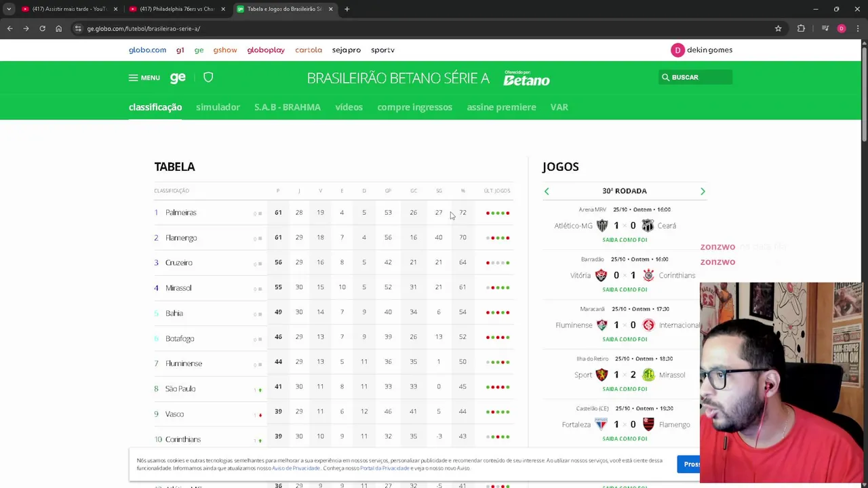Click Palmeiras in the table
The width and height of the screenshot is (868, 488).
click(180, 213)
